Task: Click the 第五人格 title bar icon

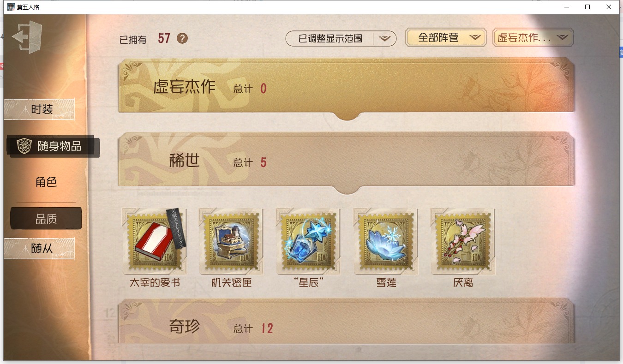Action: click(x=11, y=7)
